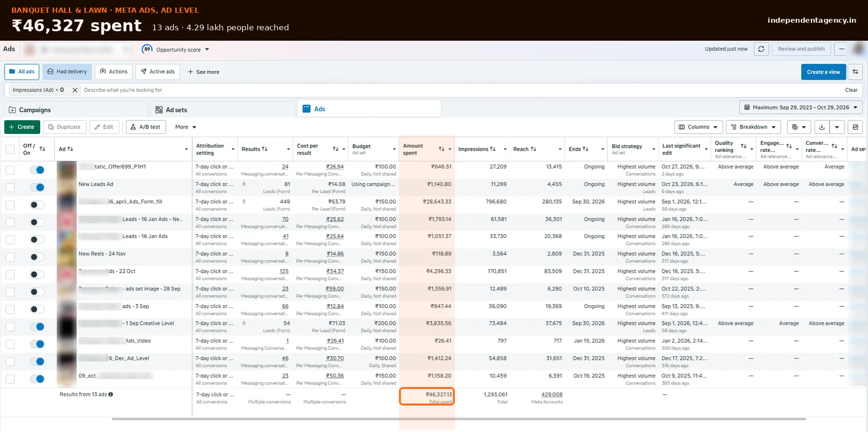The image size is (868, 432).
Task: Sort the Cost per result column using its arrows
Action: click(335, 149)
